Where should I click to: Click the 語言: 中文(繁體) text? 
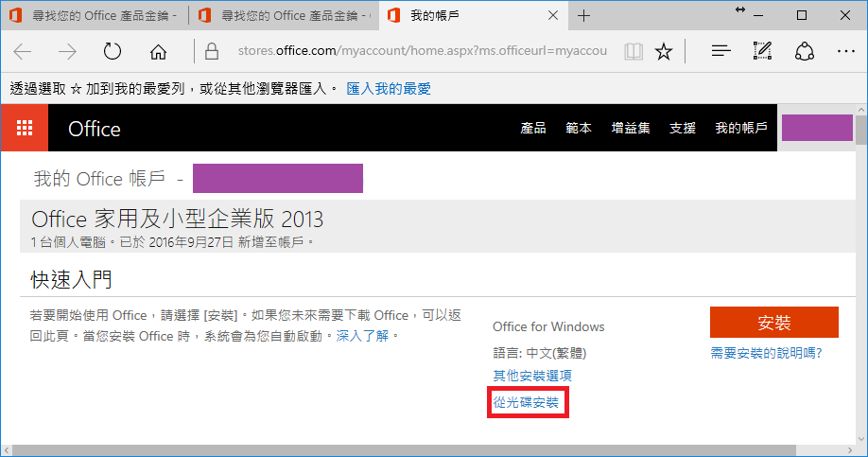coord(539,354)
